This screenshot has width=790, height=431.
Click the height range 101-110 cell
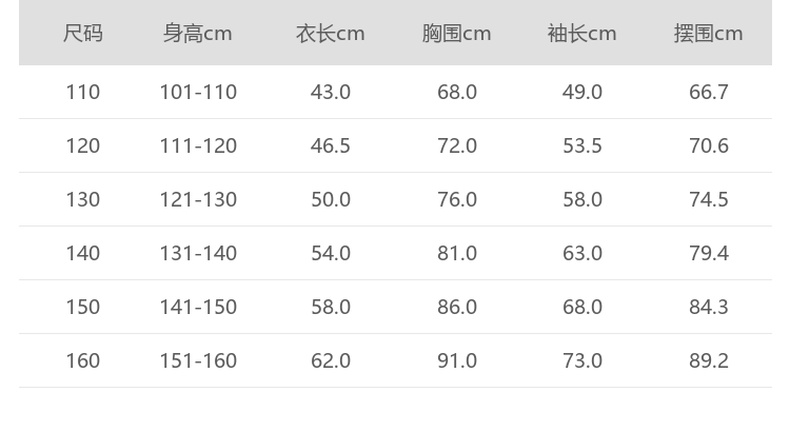pyautogui.click(x=198, y=92)
